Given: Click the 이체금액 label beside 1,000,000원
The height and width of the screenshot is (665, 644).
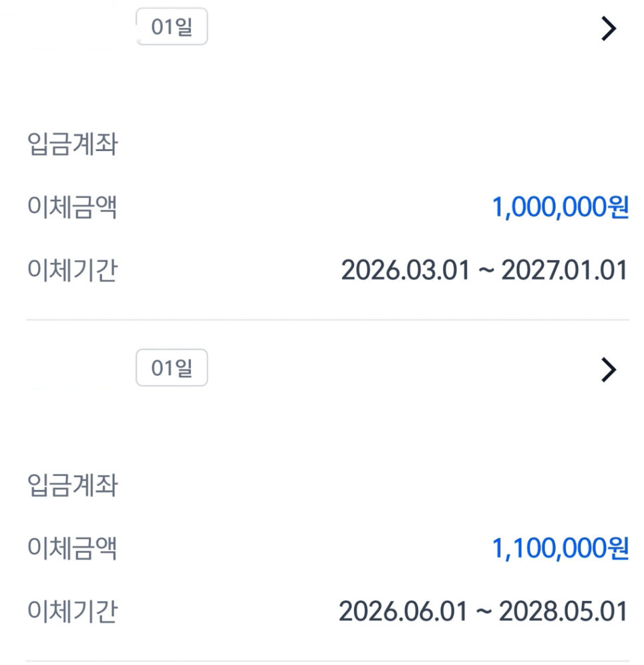Looking at the screenshot, I should (72, 207).
